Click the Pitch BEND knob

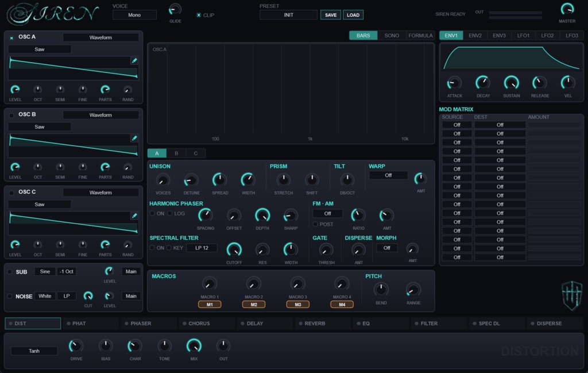click(381, 289)
